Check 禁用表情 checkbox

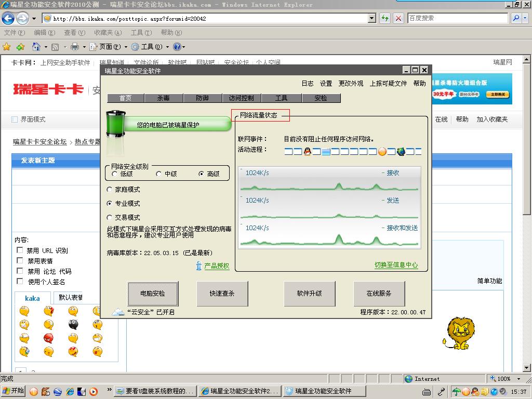[20, 260]
